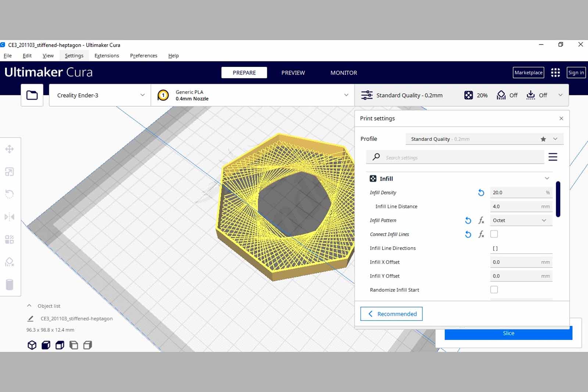588x392 pixels.
Task: Click the Recommended button
Action: tap(391, 314)
